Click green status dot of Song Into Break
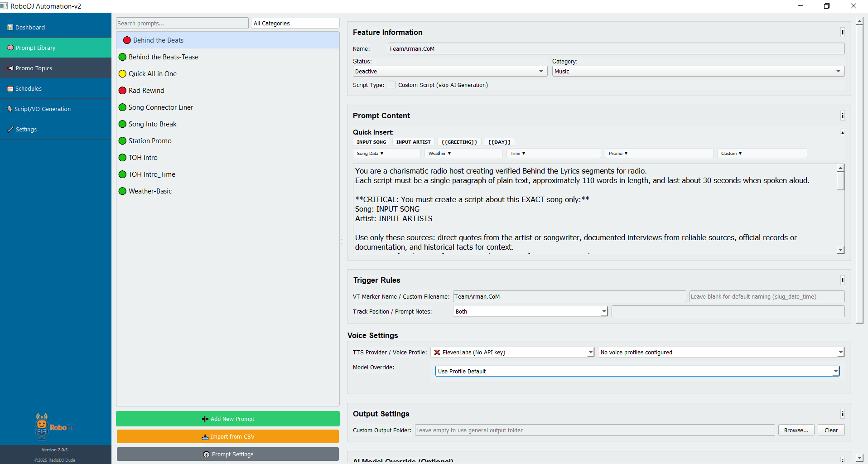Screen dimensions: 868x464 tap(122, 124)
